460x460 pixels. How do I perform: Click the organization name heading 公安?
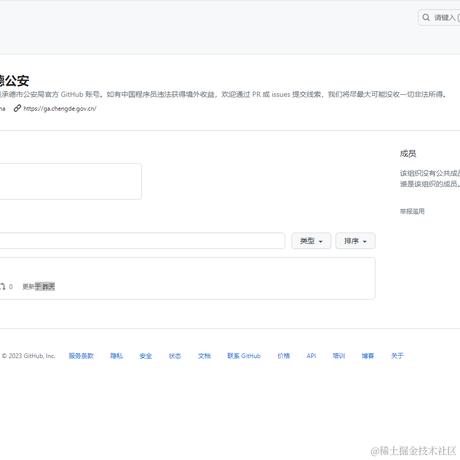point(14,80)
